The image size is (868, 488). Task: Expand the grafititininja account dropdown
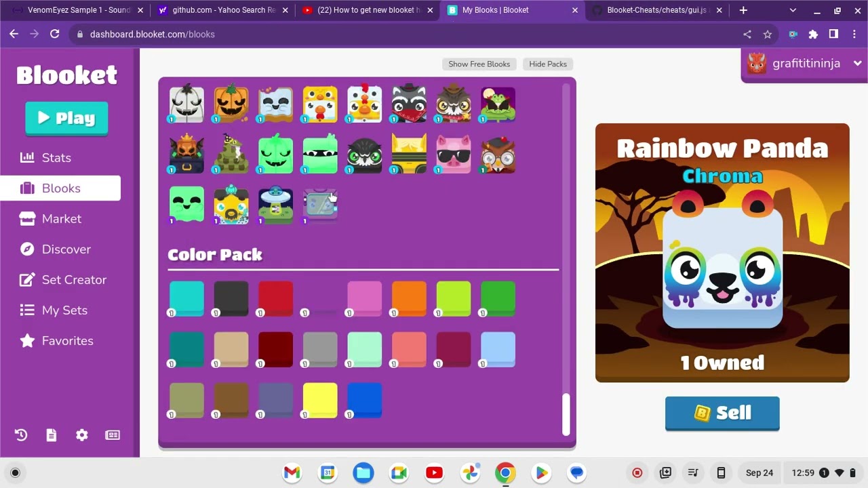tap(857, 64)
